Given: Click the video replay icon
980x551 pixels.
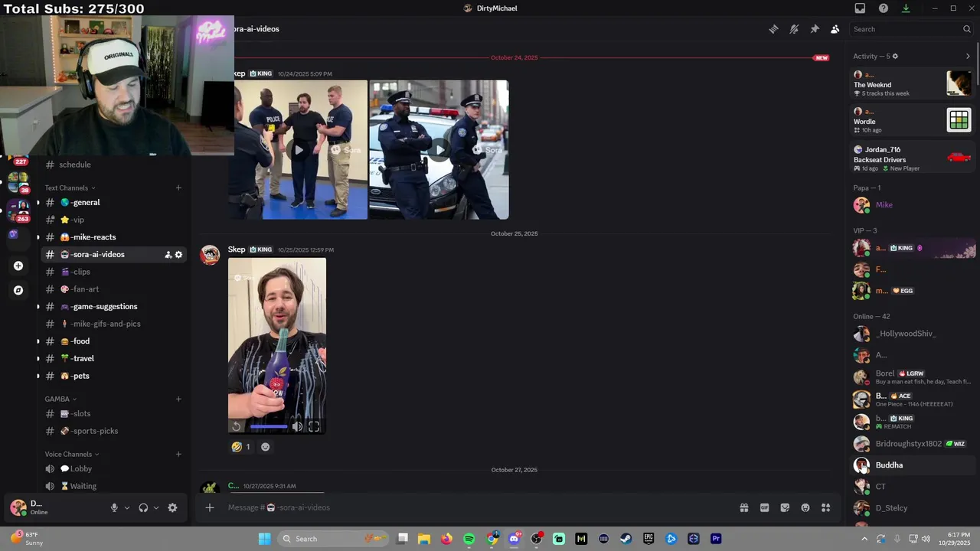Looking at the screenshot, I should coord(237,427).
